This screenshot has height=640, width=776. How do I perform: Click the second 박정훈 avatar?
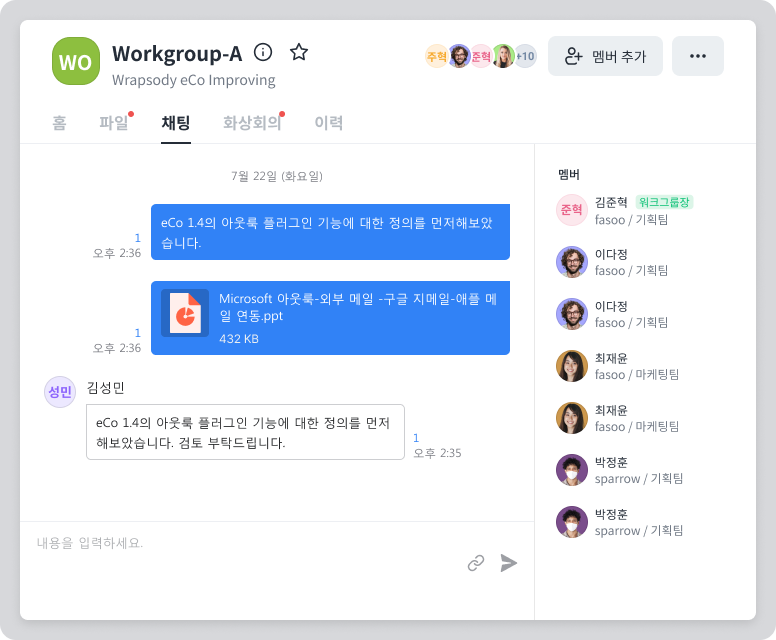pyautogui.click(x=572, y=522)
